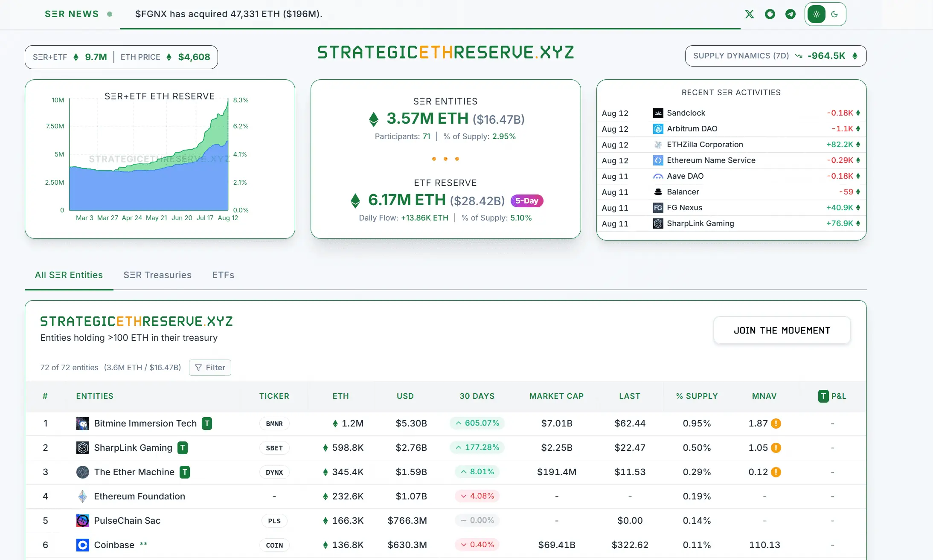The image size is (933, 560).
Task: Open the Supply Dynamics (7D) pill
Action: [x=776, y=56]
